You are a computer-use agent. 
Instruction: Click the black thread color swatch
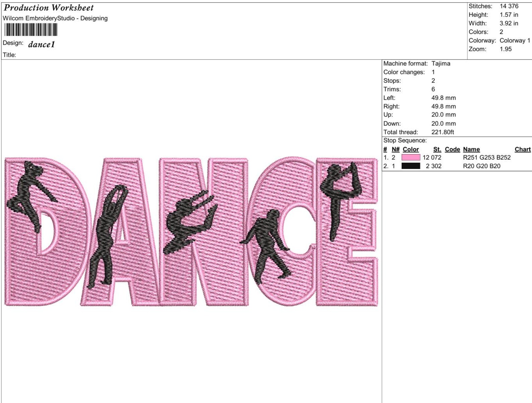coord(411,166)
